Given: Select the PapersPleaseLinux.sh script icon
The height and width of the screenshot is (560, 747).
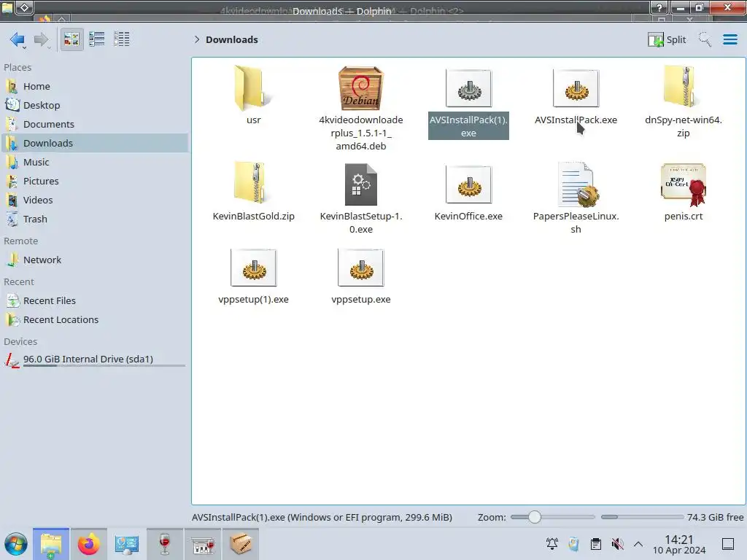Looking at the screenshot, I should 577,184.
